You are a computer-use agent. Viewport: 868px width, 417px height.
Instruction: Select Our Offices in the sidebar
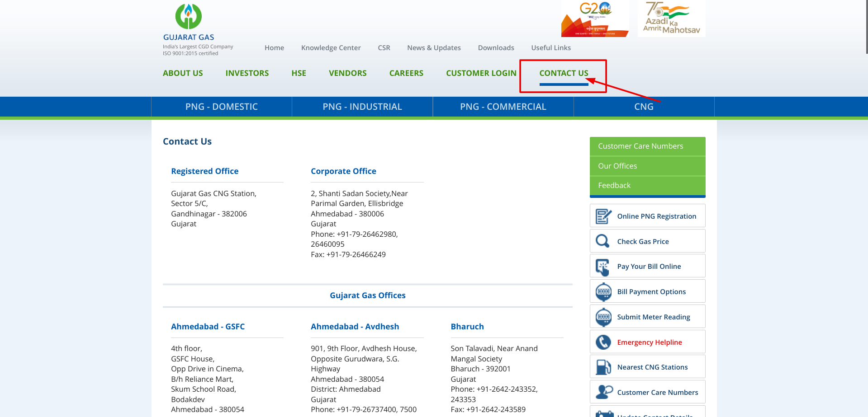coord(617,166)
